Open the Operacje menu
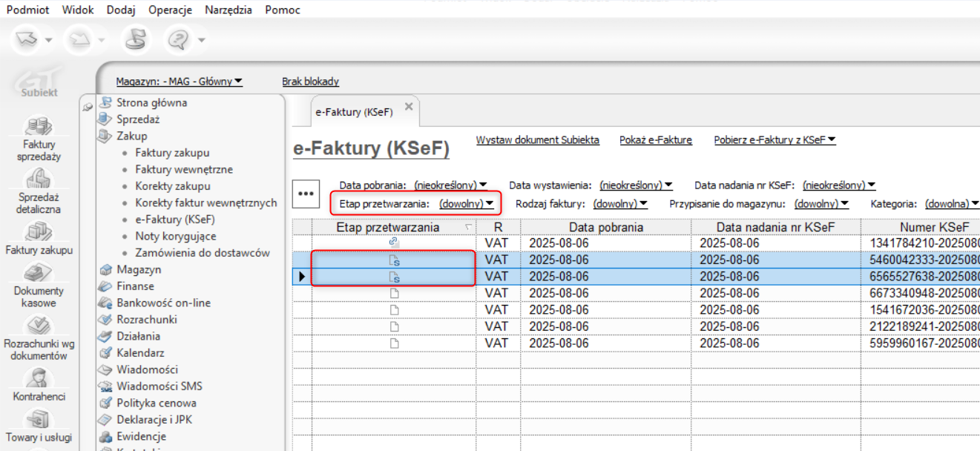Viewport: 980px width, 451px height. [170, 10]
